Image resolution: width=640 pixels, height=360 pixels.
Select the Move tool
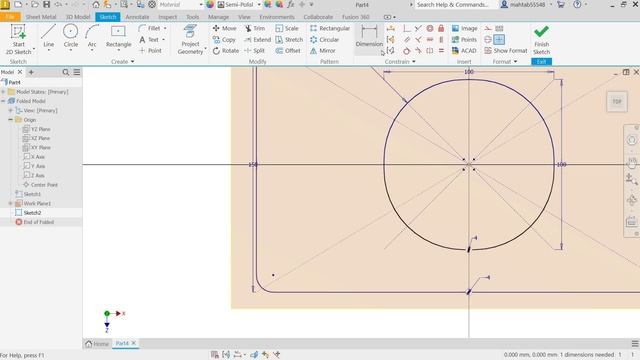224,28
